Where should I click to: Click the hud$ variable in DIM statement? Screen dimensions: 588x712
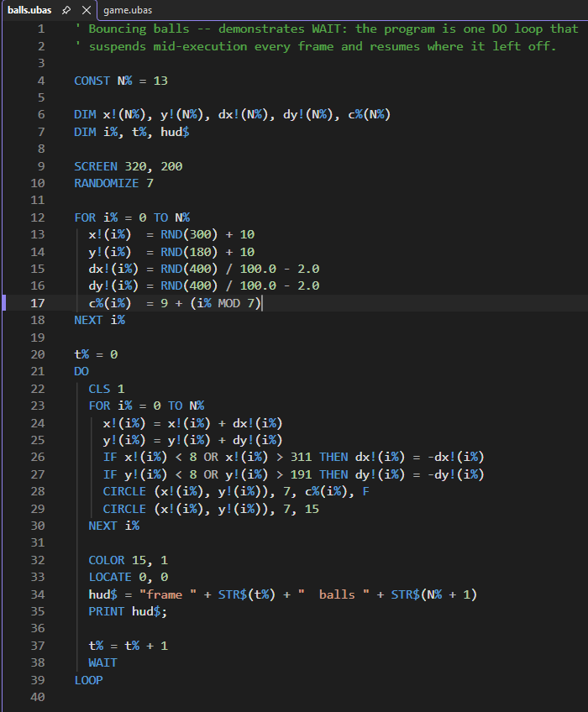[175, 132]
